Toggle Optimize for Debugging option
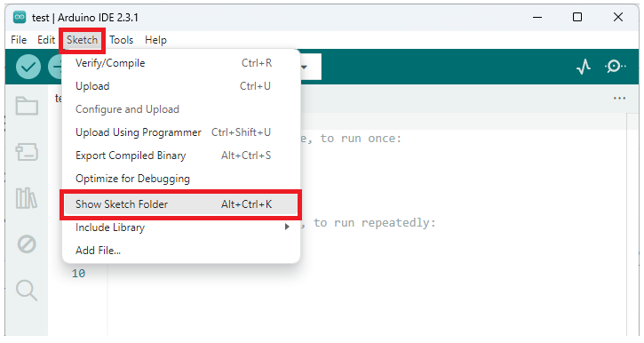Image resolution: width=644 pixels, height=343 pixels. [180, 179]
